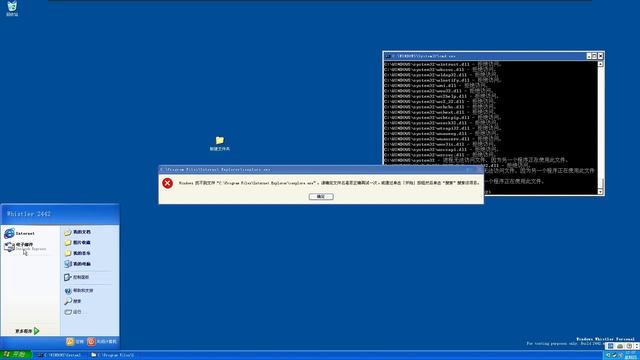Screen dimensions: 640x360
Task: Open My Documents folder in Start menu
Action: (x=78, y=232)
